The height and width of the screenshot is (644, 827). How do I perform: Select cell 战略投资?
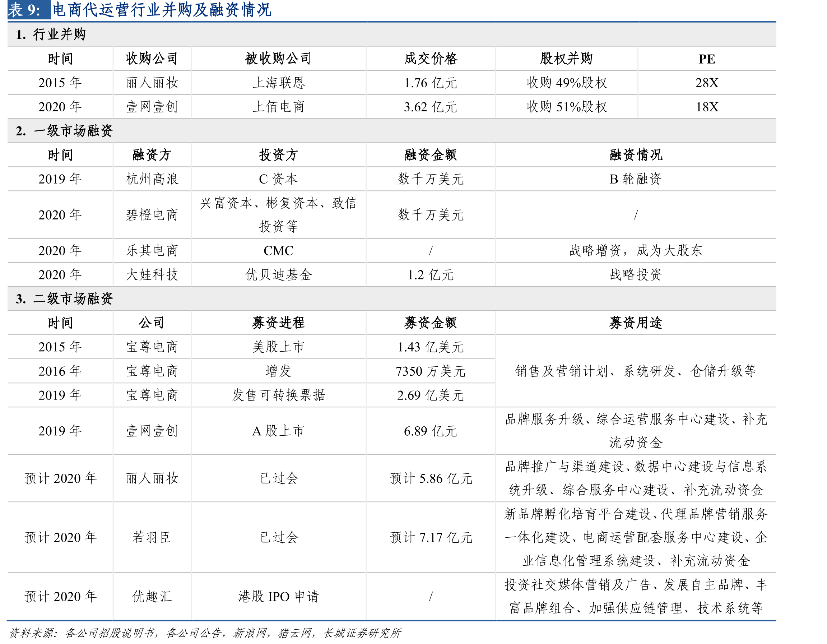pyautogui.click(x=636, y=275)
